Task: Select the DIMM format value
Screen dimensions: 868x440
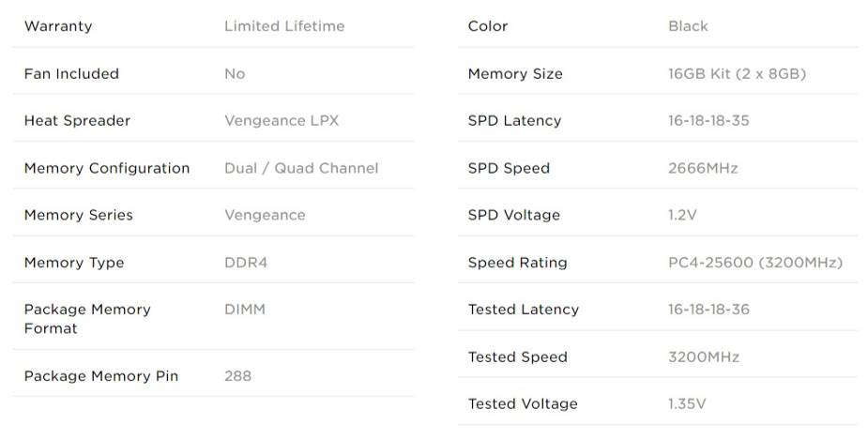Action: [x=245, y=310]
